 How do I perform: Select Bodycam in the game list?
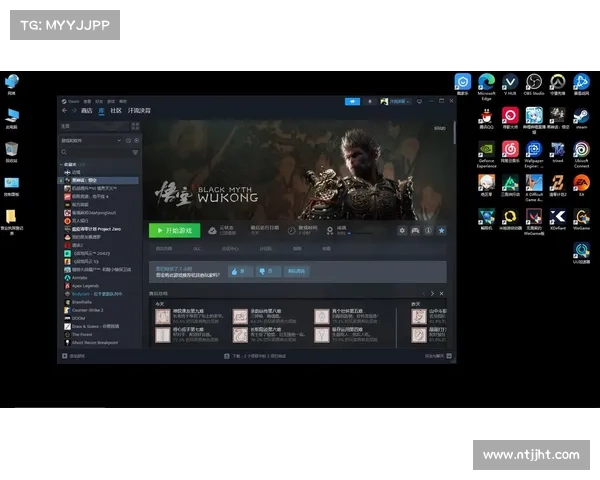[x=99, y=294]
